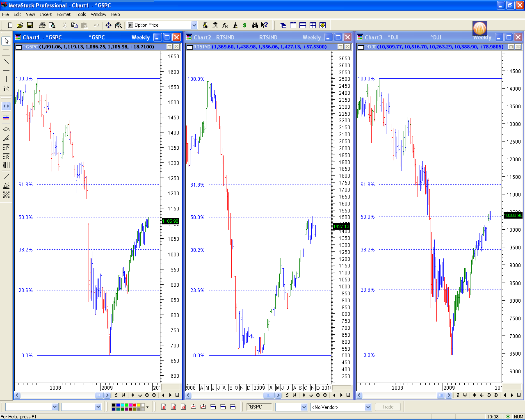This screenshot has width=525, height=420.
Task: Select the Fibonacci Arcs drawing tool
Action: (6, 129)
